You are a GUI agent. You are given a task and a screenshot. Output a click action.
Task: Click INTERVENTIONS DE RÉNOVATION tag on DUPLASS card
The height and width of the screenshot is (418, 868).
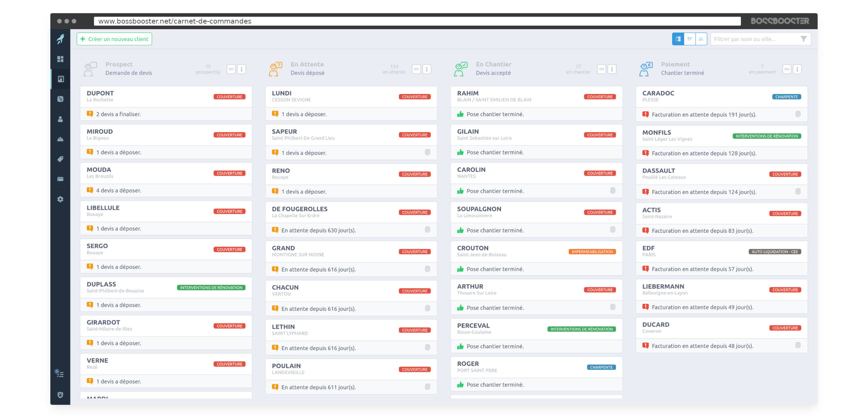point(211,288)
